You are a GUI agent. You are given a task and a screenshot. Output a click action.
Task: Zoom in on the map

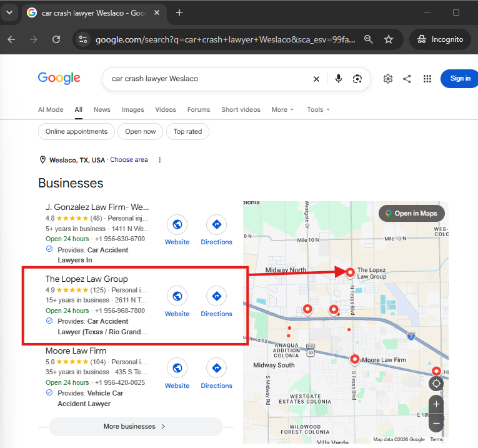(x=436, y=404)
